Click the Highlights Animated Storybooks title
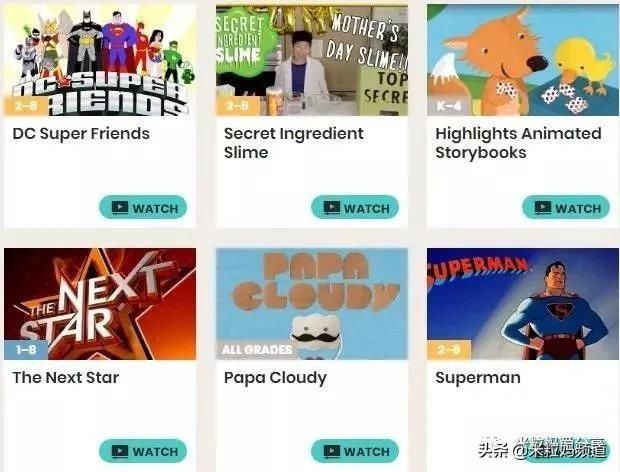 pyautogui.click(x=518, y=143)
